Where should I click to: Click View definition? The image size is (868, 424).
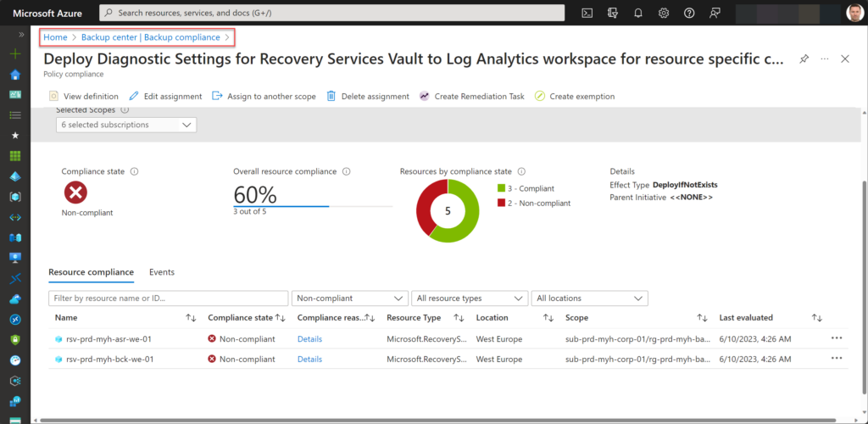pos(84,97)
